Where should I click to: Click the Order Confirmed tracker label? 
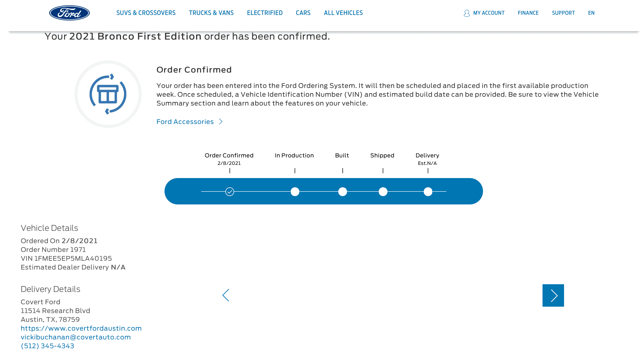pos(229,155)
